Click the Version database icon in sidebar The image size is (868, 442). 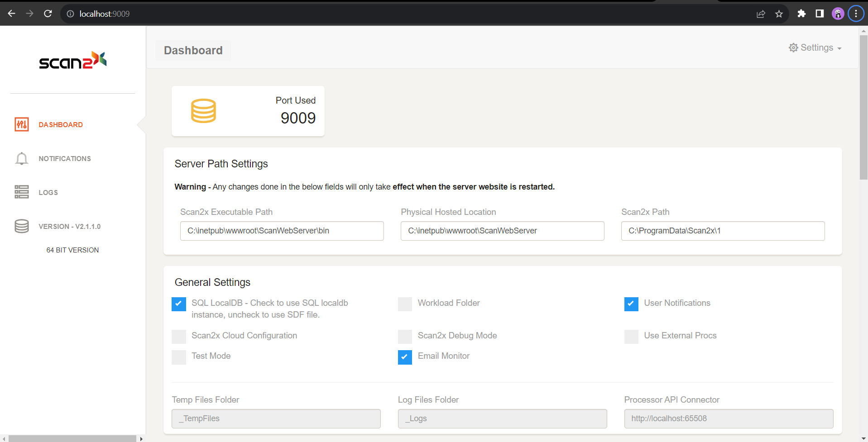[x=22, y=226]
